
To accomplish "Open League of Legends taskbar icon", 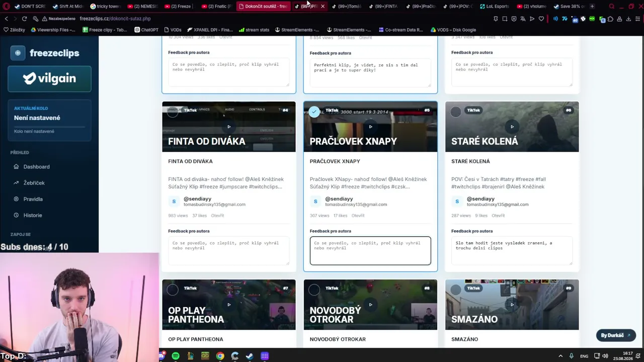I will 190,356.
